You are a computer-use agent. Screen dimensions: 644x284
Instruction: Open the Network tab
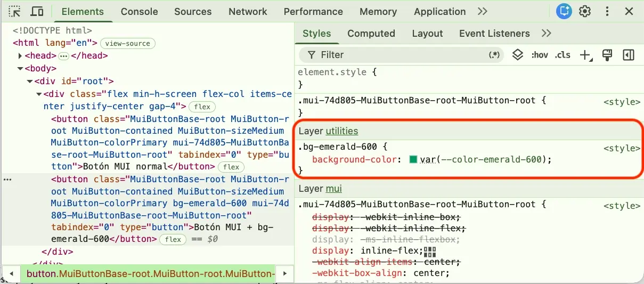pos(248,11)
